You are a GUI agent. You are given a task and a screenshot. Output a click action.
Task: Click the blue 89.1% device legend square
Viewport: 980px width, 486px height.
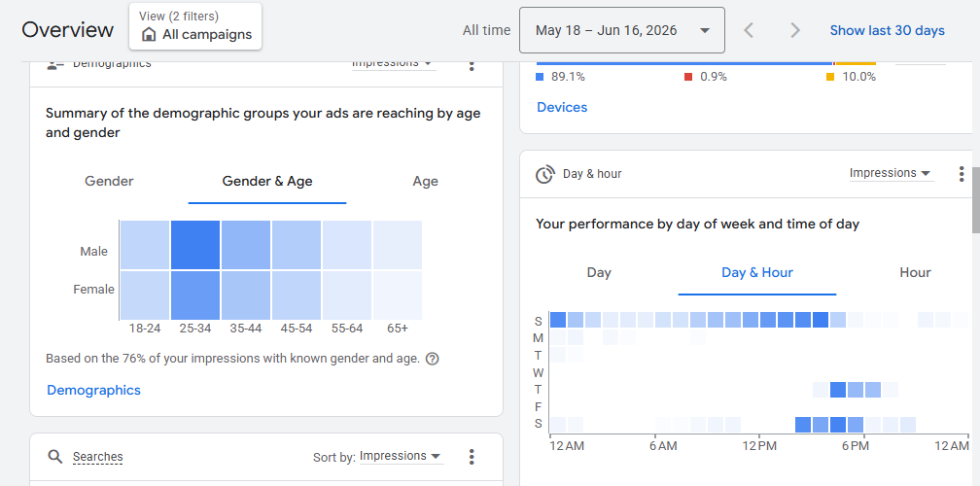click(540, 77)
